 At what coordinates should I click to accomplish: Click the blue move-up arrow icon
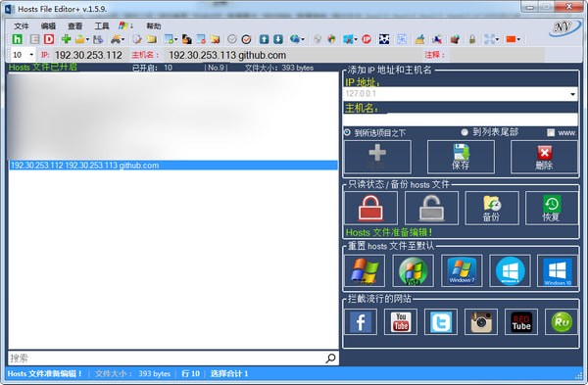click(264, 39)
